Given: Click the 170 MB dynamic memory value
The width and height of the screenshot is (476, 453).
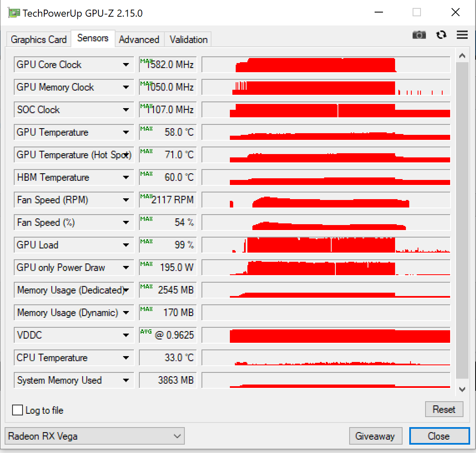Looking at the screenshot, I should pyautogui.click(x=168, y=313).
